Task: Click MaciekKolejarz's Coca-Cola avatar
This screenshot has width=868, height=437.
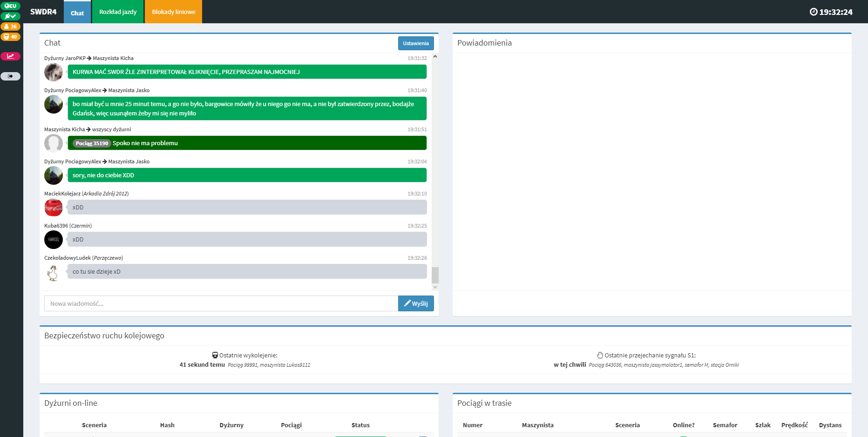Action: [54, 208]
